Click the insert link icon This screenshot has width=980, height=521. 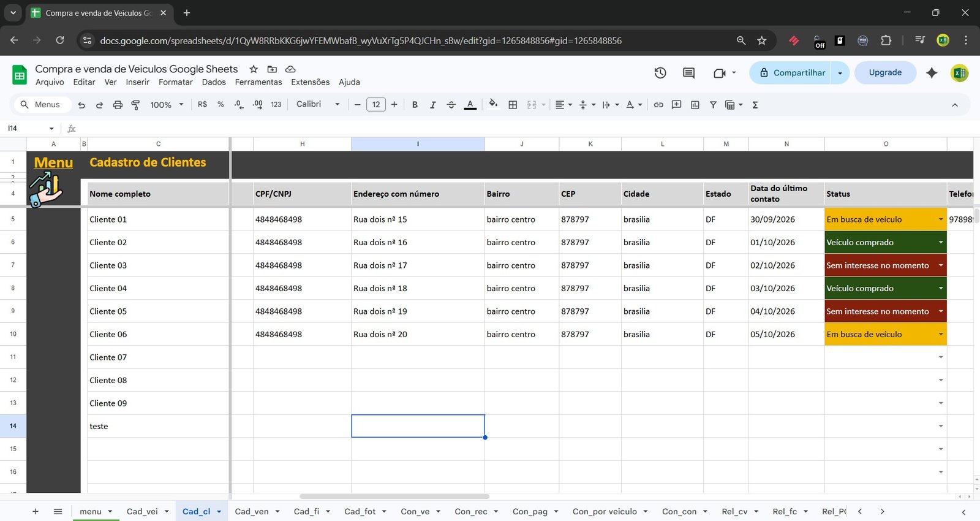coord(658,105)
